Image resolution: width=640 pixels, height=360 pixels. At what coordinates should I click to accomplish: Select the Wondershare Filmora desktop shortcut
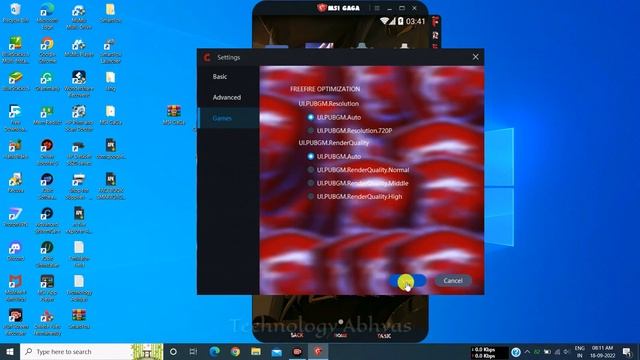pos(79,84)
